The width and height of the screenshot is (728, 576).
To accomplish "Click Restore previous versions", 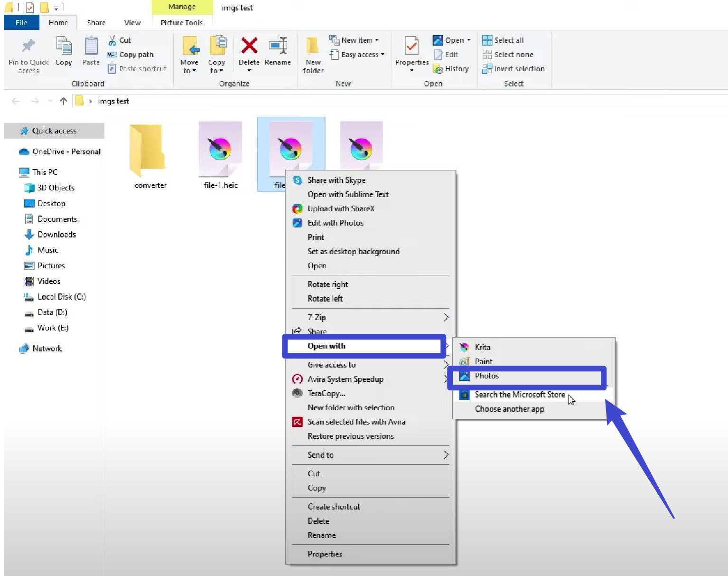I will (371, 436).
